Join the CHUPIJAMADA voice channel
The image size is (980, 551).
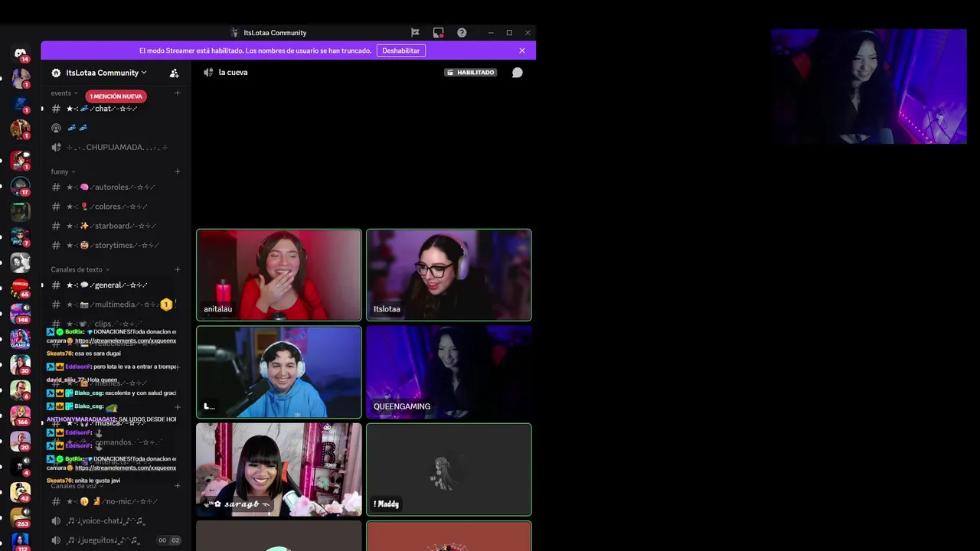click(x=115, y=148)
